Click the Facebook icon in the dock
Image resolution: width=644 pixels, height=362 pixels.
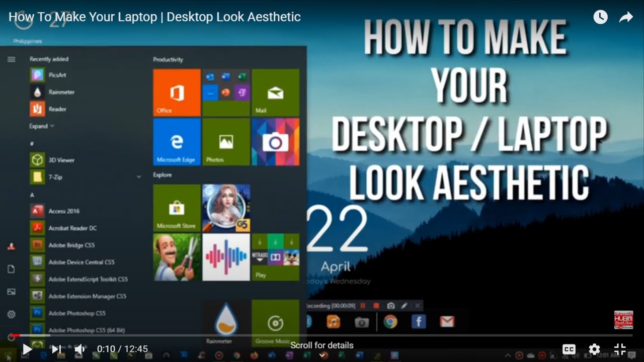(x=419, y=322)
